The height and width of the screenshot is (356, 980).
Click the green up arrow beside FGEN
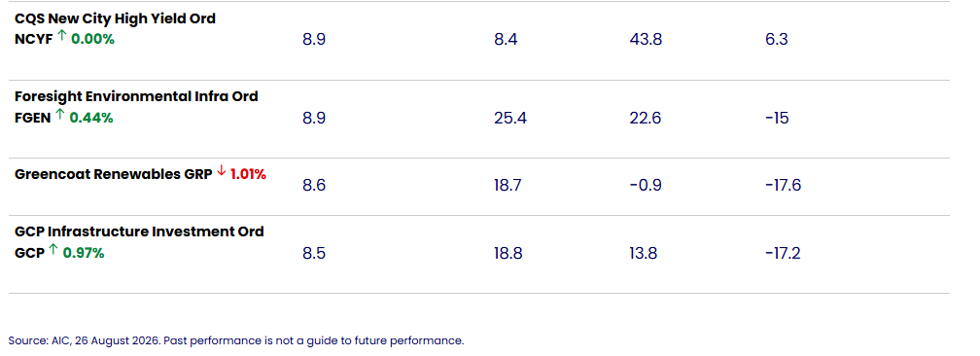click(60, 115)
